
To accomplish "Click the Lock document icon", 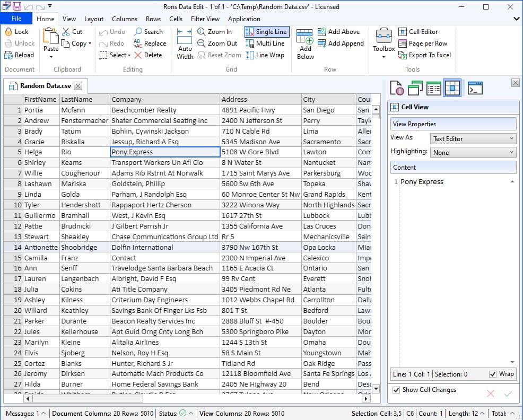I will pos(10,32).
